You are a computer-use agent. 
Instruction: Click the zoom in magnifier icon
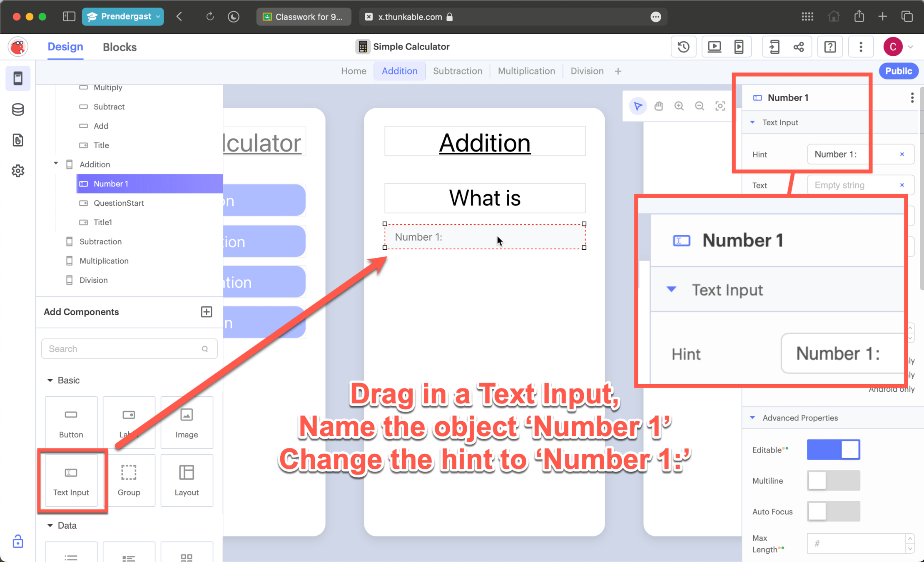click(x=679, y=106)
